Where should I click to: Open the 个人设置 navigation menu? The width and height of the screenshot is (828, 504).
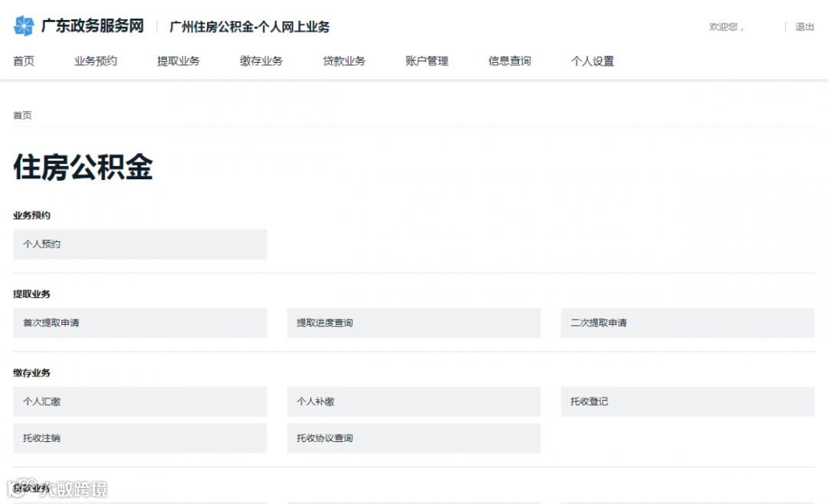(593, 61)
